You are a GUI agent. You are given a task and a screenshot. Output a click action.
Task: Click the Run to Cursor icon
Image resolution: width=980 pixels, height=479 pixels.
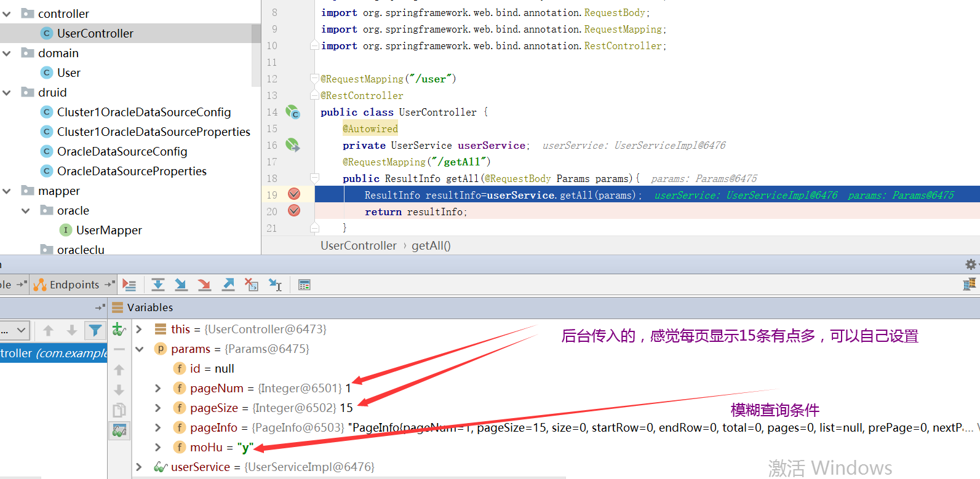click(x=275, y=285)
